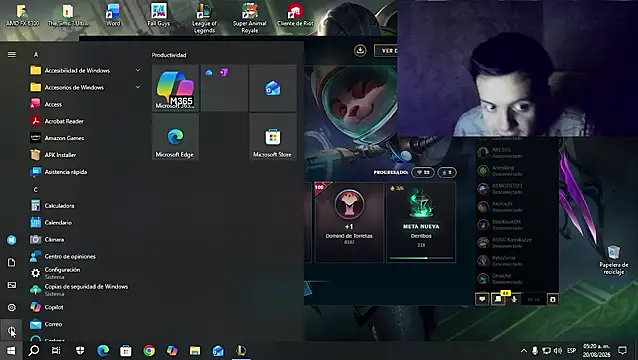
Task: Select friend BORG Kamikaze in friends list
Action: 517,242
